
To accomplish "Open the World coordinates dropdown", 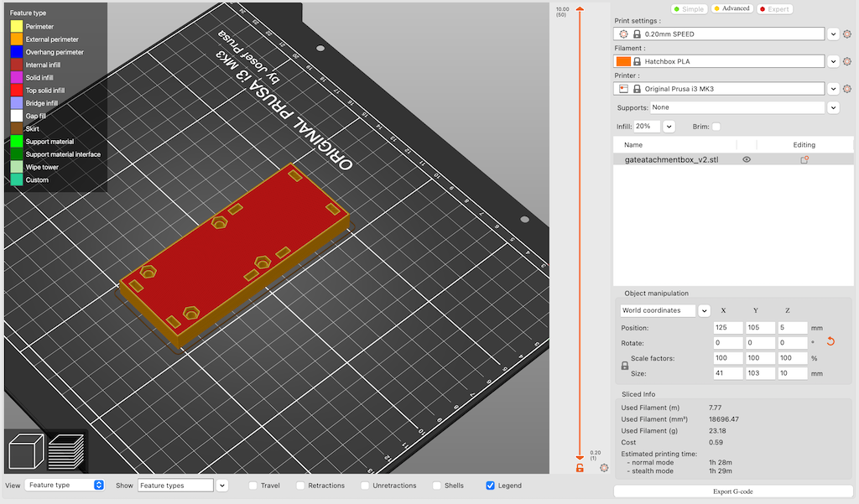I will [x=704, y=310].
